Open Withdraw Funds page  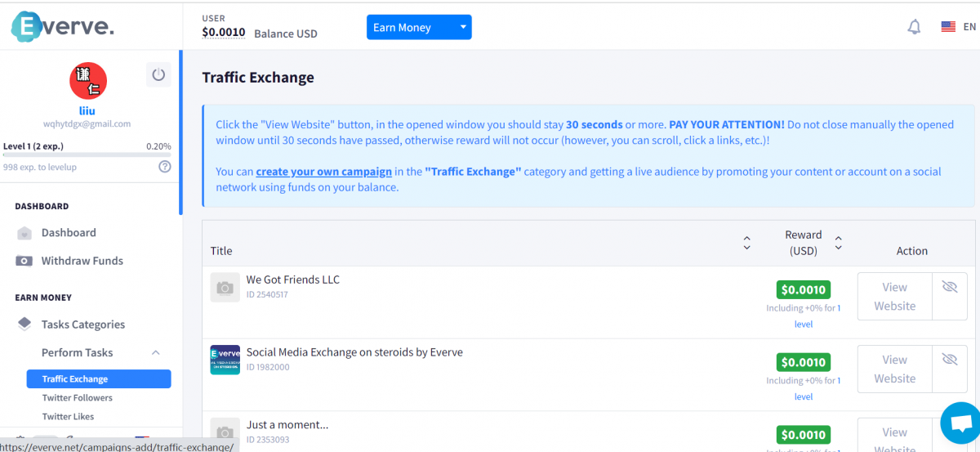pos(82,261)
